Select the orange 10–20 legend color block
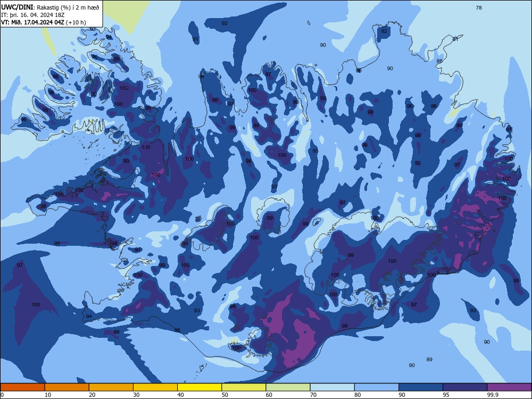Image resolution: width=532 pixels, height=399 pixels. (67, 387)
